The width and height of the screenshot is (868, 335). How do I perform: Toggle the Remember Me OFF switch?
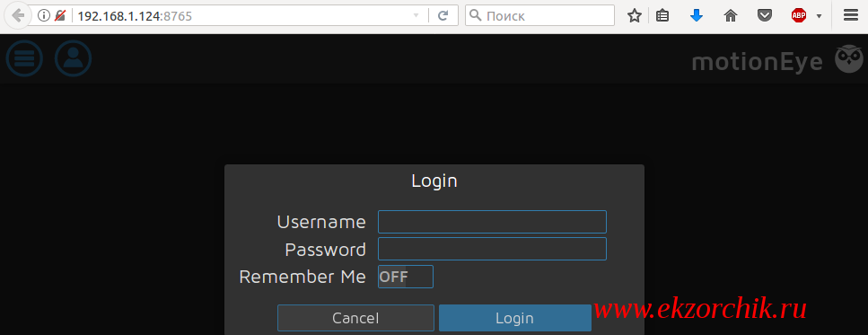(x=405, y=277)
